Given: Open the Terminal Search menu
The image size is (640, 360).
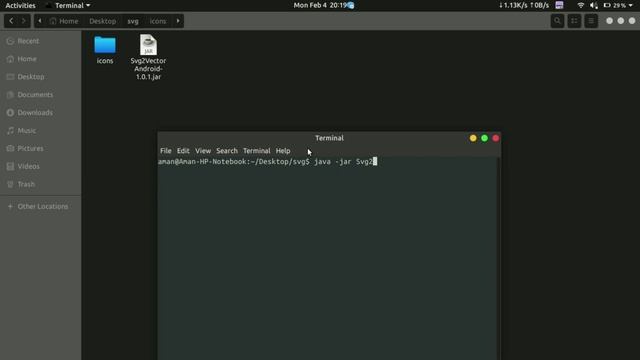Looking at the screenshot, I should (x=227, y=151).
